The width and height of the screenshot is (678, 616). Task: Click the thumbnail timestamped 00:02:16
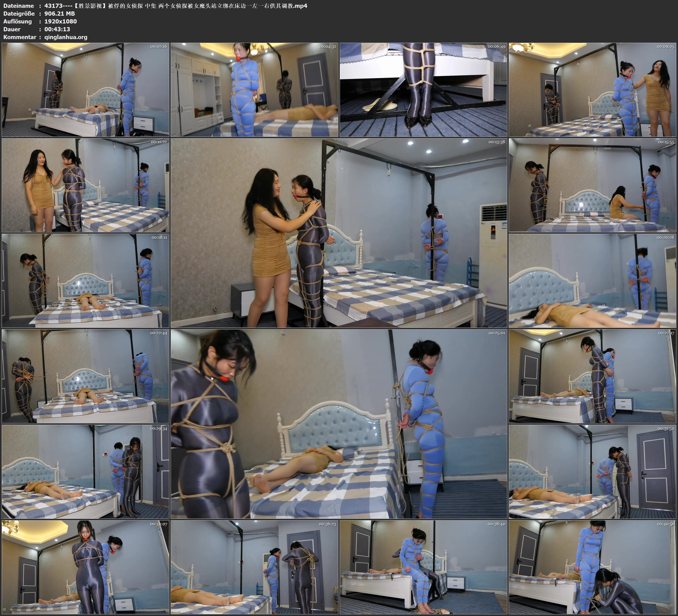click(x=85, y=89)
